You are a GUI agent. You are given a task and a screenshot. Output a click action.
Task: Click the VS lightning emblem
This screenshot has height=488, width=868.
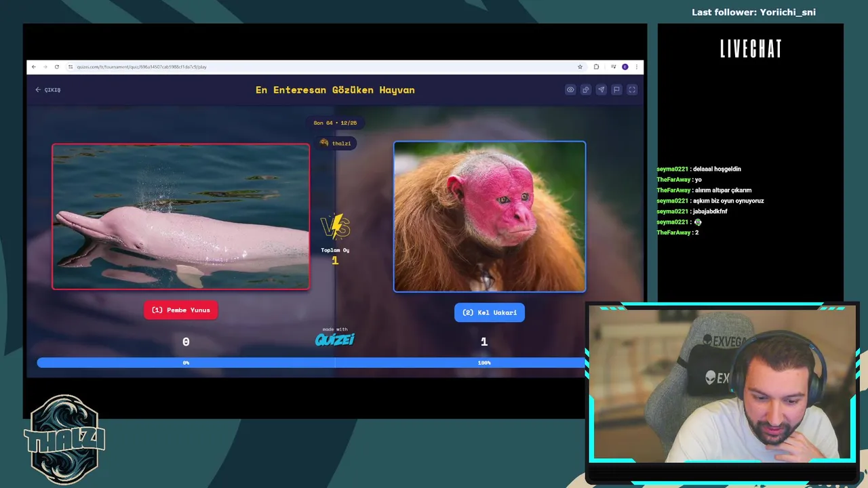coord(335,227)
